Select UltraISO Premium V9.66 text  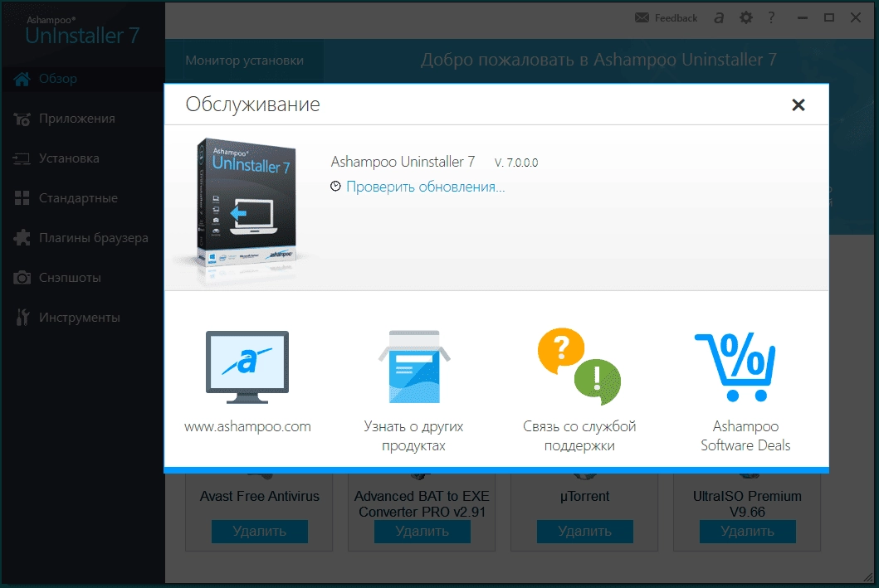click(x=747, y=504)
